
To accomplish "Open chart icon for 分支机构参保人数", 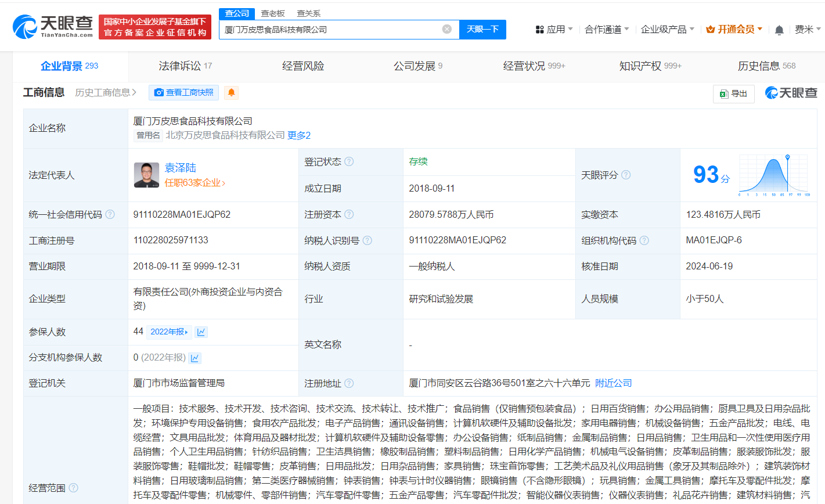I will coord(195,358).
